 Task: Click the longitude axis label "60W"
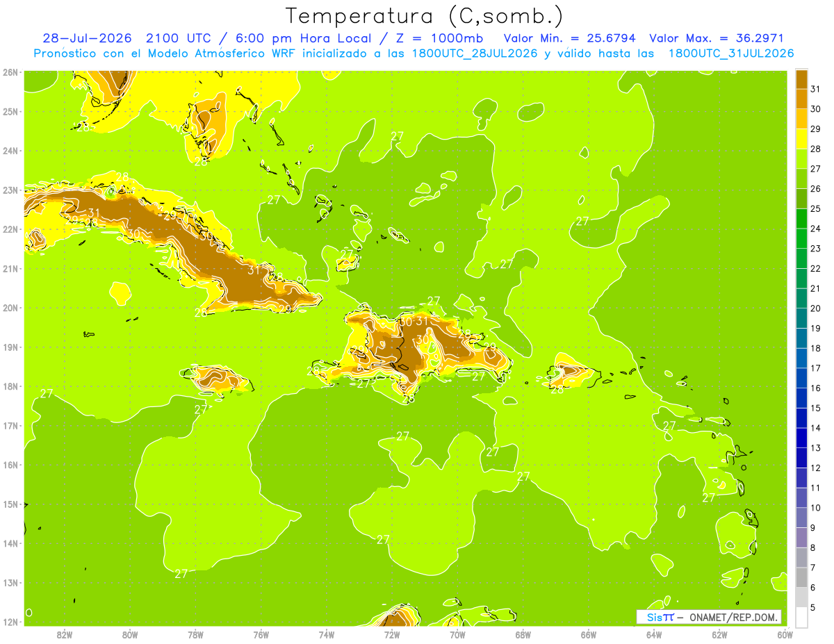(x=785, y=635)
